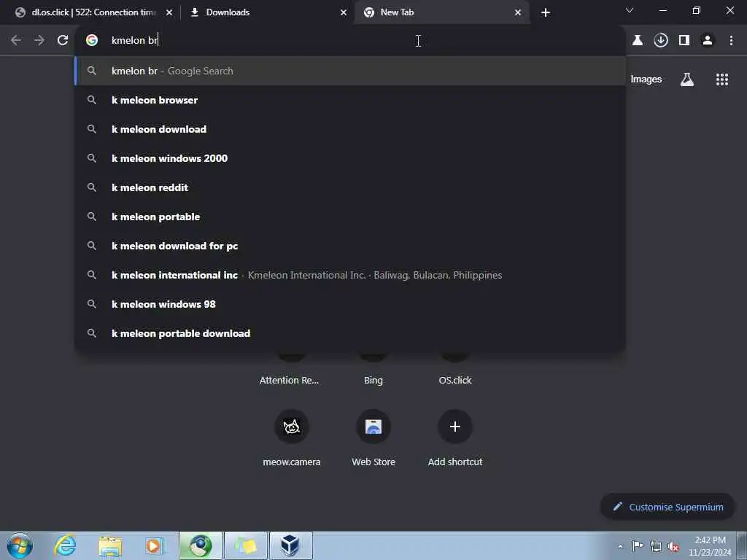
Task: Click the browser forward arrow
Action: tap(39, 41)
